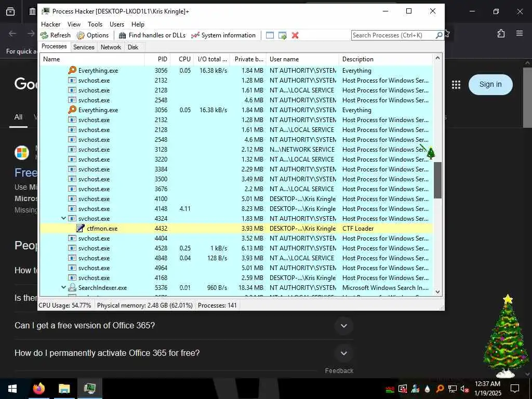Viewport: 532px width, 399px height.
Task: Select svchost.exe row with PID 3500
Action: click(236, 179)
